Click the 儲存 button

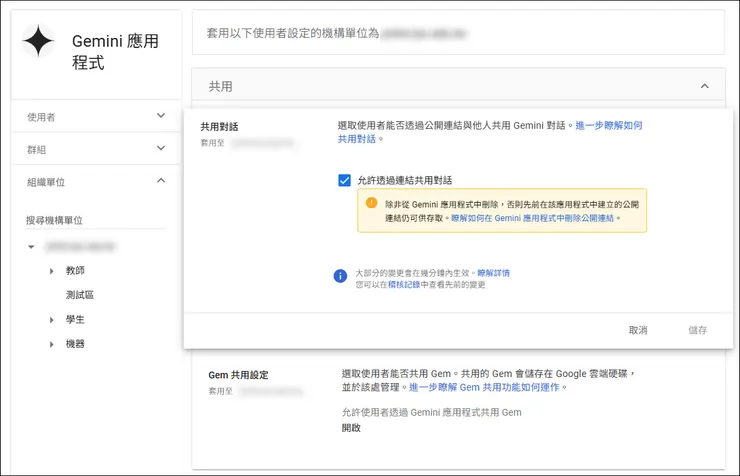click(698, 330)
